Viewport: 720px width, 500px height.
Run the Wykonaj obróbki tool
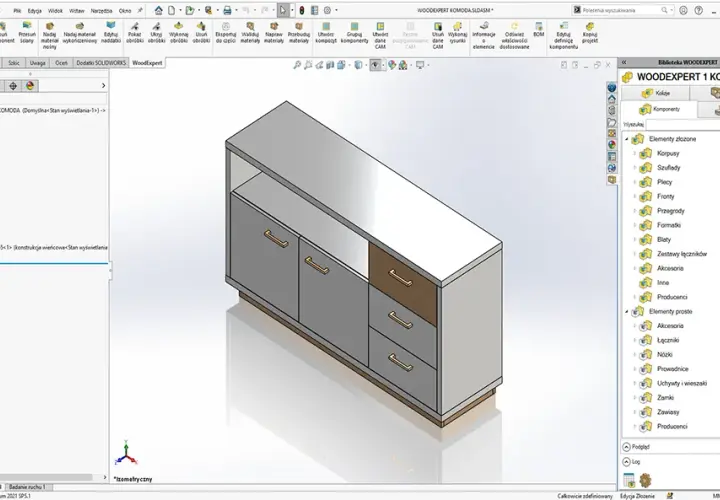click(179, 32)
